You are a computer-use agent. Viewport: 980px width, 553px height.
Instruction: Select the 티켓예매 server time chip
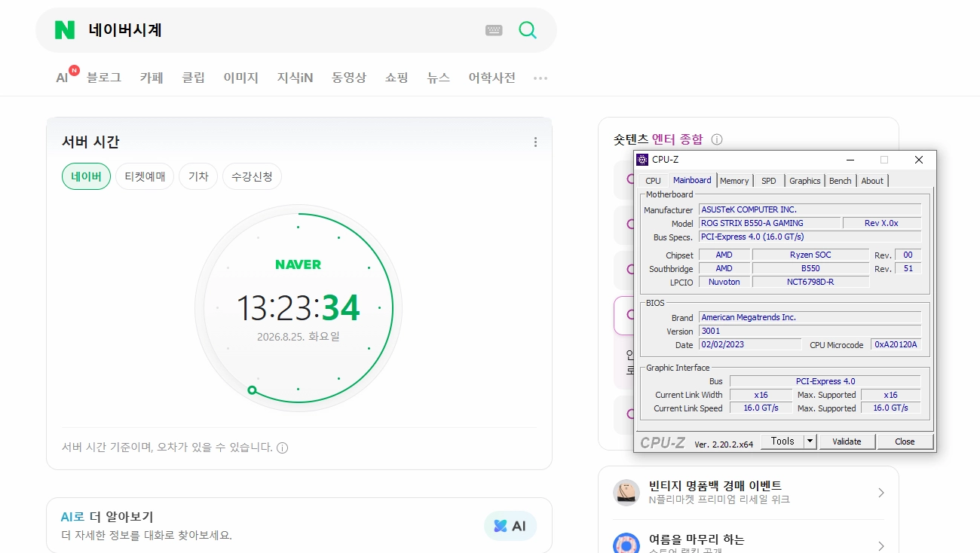(145, 176)
